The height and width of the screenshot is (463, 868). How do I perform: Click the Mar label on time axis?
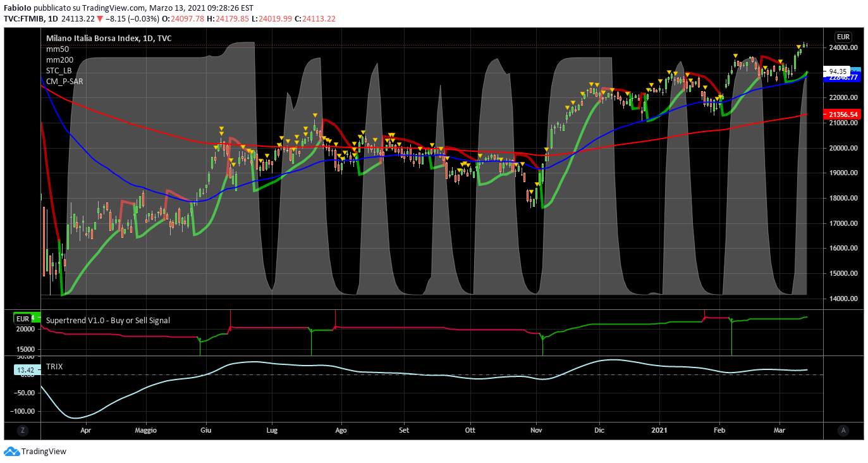(781, 430)
